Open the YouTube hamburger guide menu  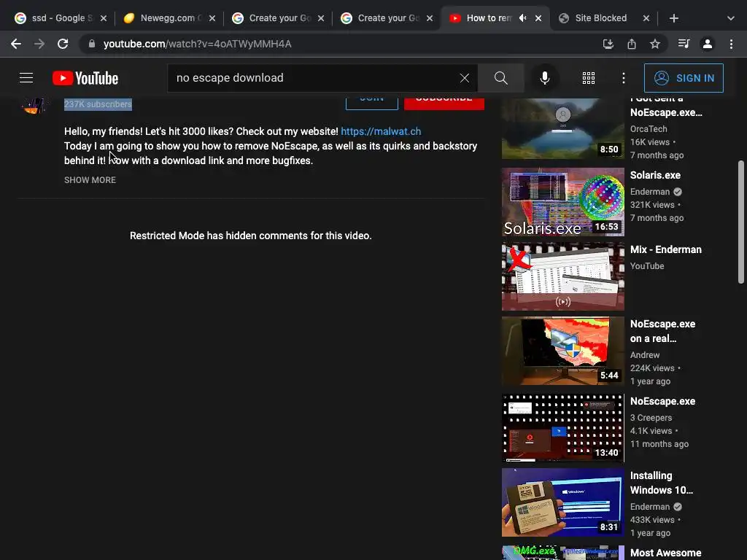point(26,77)
